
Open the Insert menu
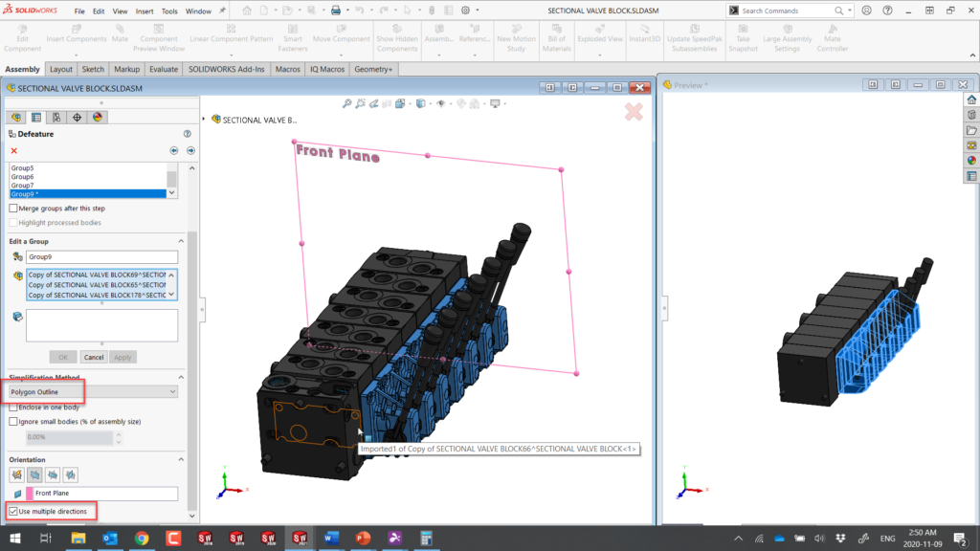(x=145, y=11)
